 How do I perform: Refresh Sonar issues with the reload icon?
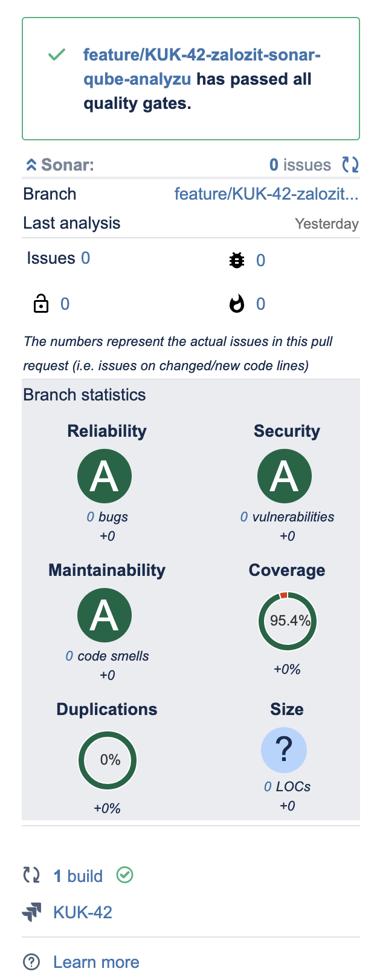pos(350,165)
